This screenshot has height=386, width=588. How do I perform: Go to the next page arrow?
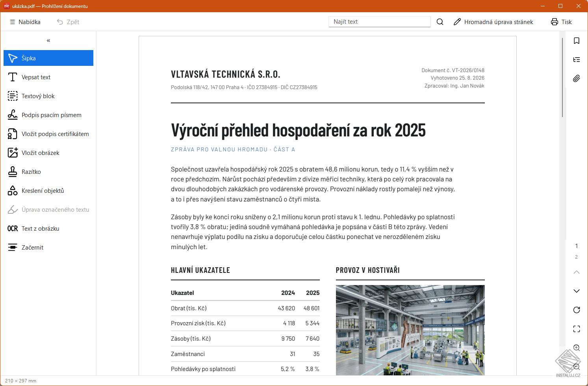577,291
